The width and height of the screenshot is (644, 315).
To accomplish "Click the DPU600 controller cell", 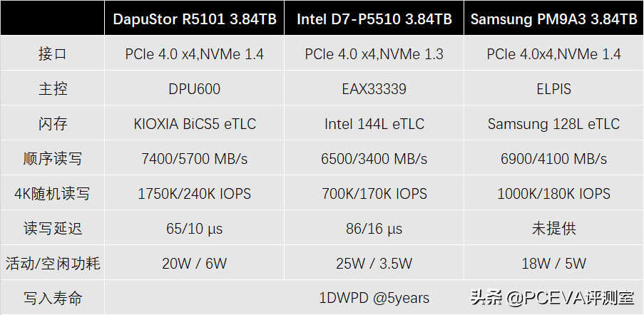I will click(194, 88).
